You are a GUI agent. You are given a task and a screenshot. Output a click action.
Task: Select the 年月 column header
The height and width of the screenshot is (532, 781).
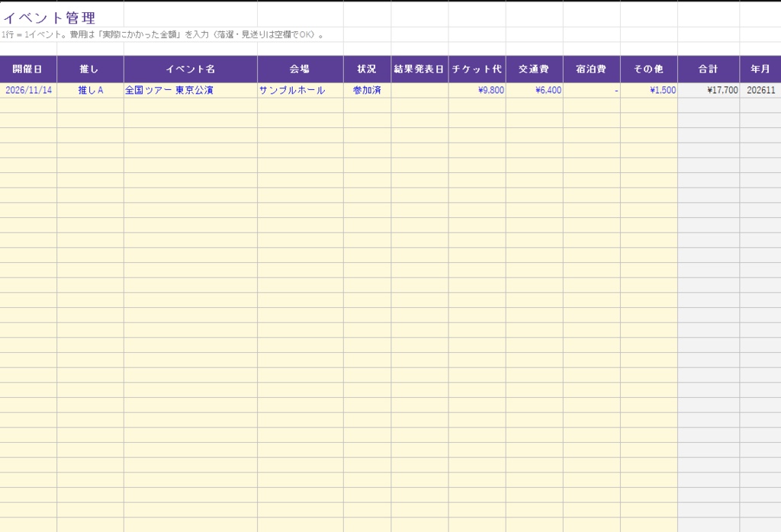[x=760, y=69]
